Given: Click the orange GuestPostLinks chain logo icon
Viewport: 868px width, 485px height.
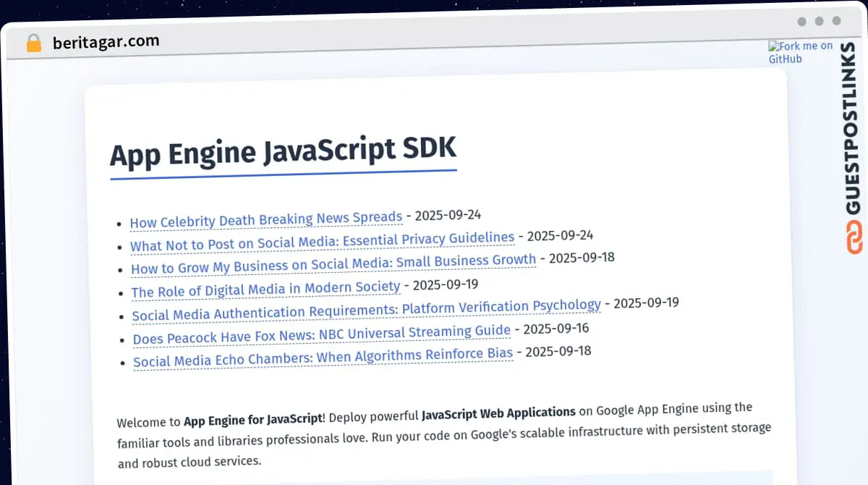Looking at the screenshot, I should pos(854,238).
